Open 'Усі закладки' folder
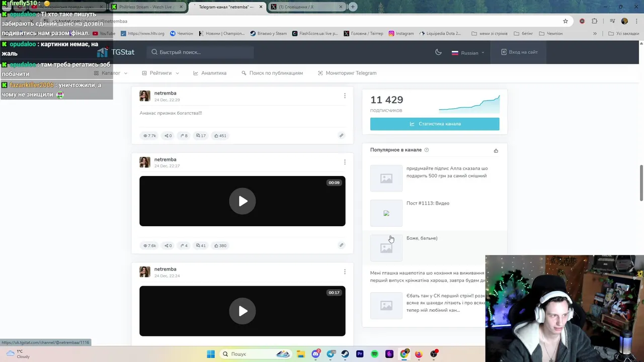 (623, 34)
